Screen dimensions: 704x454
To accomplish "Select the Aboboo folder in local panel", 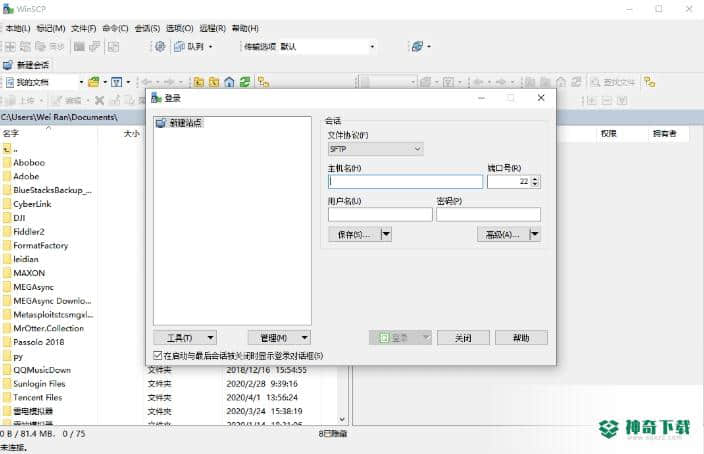I will pos(29,163).
